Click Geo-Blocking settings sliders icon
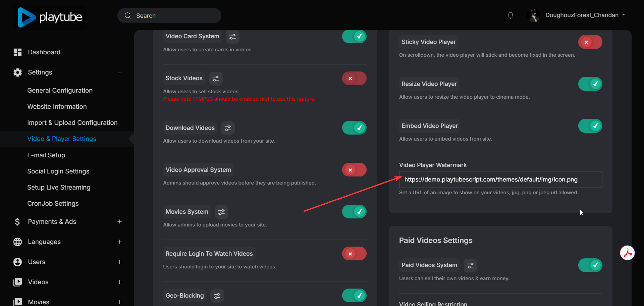Screen dimensions: 644x306 [217, 296]
